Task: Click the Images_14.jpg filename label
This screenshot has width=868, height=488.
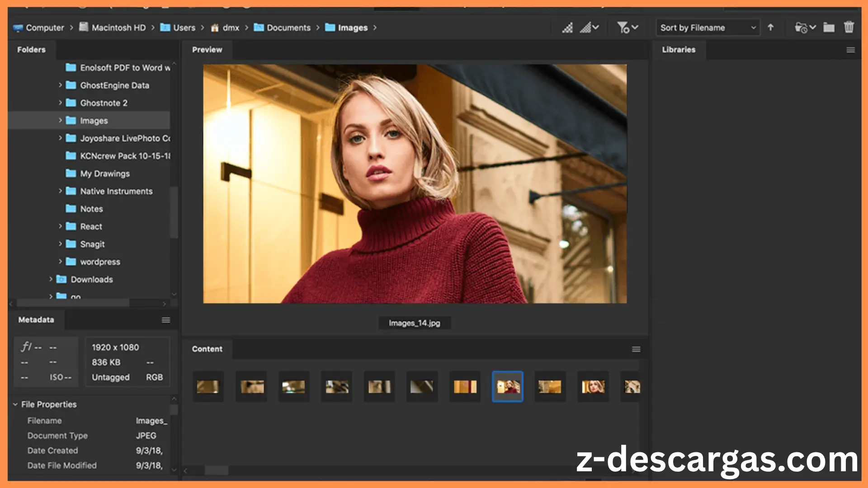Action: [x=415, y=323]
